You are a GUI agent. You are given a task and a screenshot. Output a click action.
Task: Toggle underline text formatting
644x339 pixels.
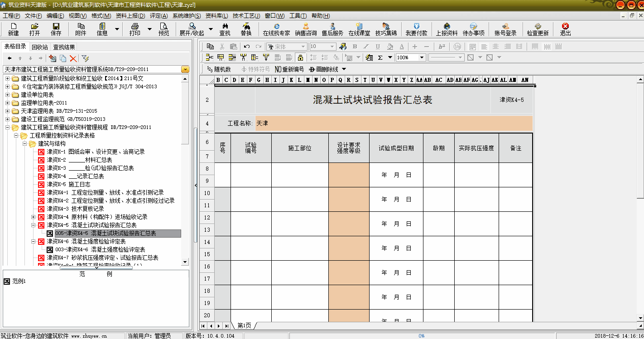pyautogui.click(x=378, y=47)
